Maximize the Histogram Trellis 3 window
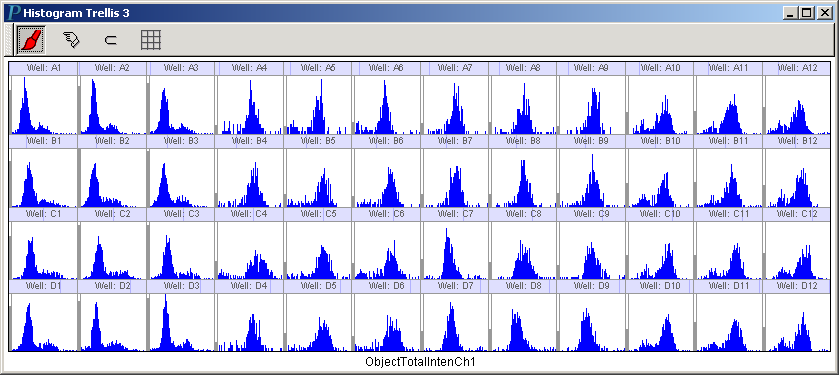Image resolution: width=839 pixels, height=375 pixels. click(x=807, y=13)
